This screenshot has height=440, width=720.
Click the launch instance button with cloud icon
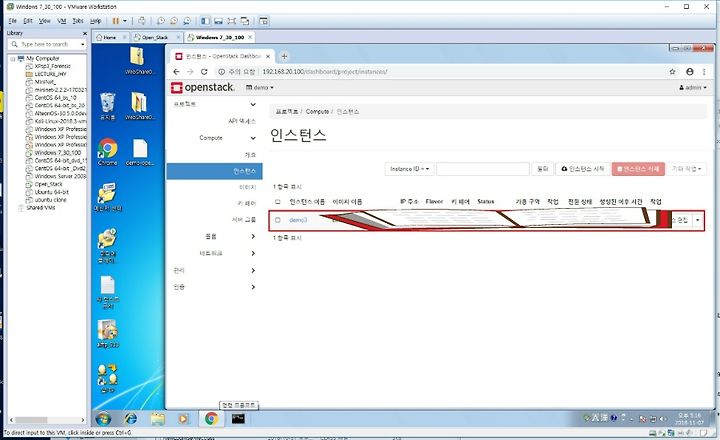583,169
